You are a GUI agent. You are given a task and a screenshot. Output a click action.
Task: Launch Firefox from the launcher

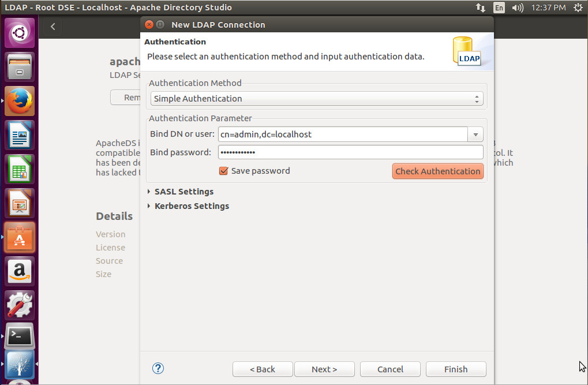coord(19,100)
